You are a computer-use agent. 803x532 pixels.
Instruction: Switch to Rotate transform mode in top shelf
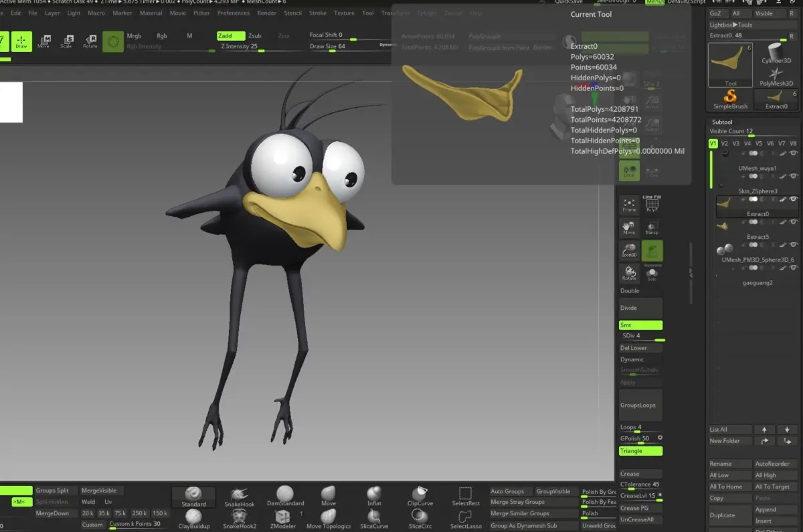(x=90, y=42)
